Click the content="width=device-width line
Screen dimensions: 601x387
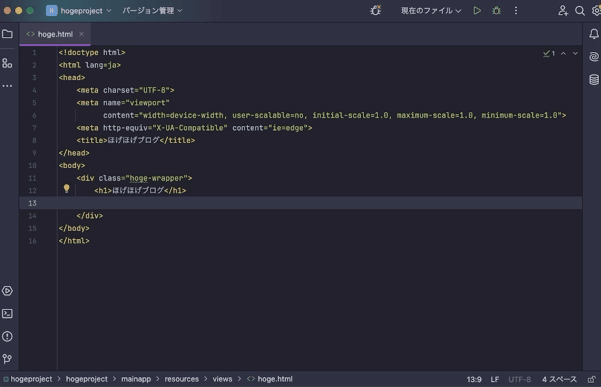[x=334, y=115]
